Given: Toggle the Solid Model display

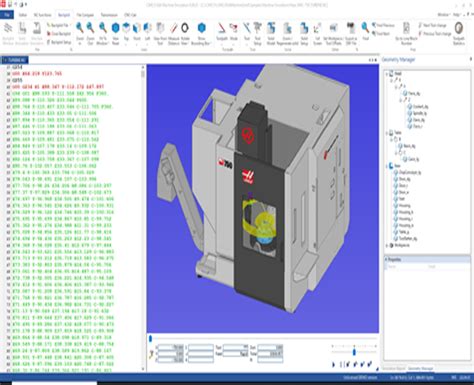Looking at the screenshot, I should tap(271, 33).
